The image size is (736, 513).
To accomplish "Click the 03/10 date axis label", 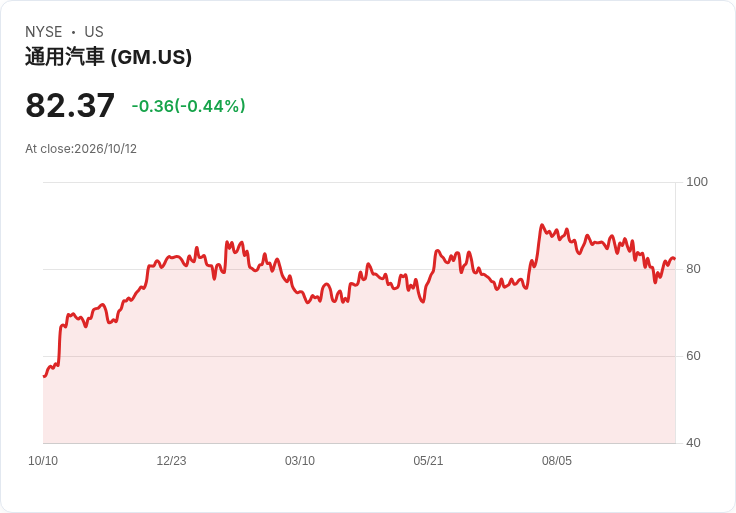I will [x=300, y=461].
